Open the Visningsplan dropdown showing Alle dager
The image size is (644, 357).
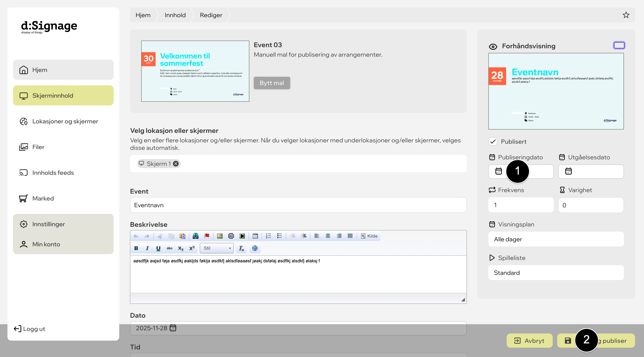[556, 239]
